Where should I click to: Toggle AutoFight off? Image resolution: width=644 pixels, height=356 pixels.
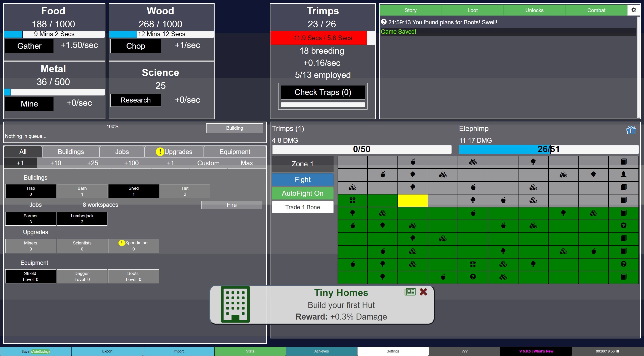pyautogui.click(x=302, y=193)
